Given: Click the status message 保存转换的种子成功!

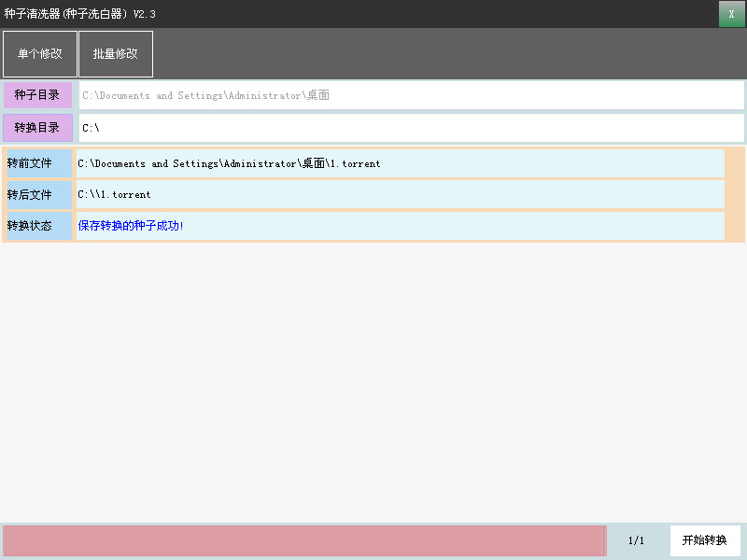Looking at the screenshot, I should point(131,226).
